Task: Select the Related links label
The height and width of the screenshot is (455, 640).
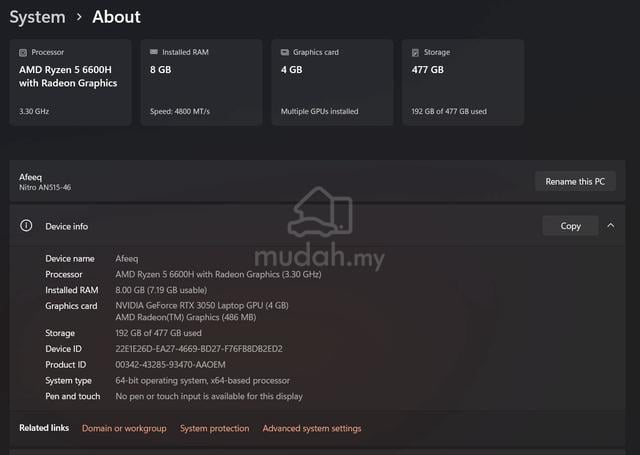Action: [x=44, y=428]
